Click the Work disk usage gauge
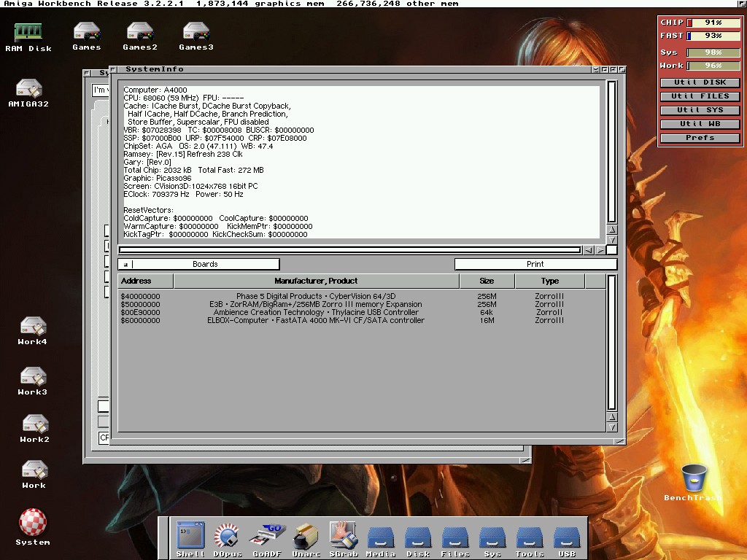Viewport: 747px width, 560px height. click(713, 66)
